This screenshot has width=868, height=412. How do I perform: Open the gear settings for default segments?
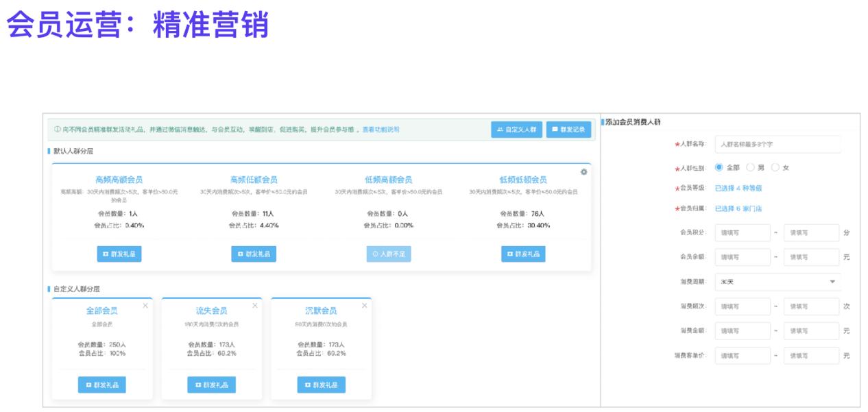[x=583, y=171]
